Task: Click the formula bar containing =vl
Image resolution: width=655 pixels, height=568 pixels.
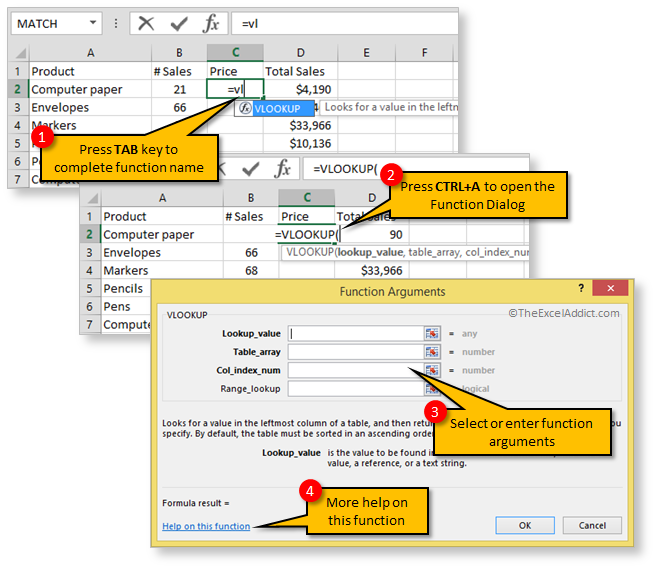Action: click(x=345, y=23)
